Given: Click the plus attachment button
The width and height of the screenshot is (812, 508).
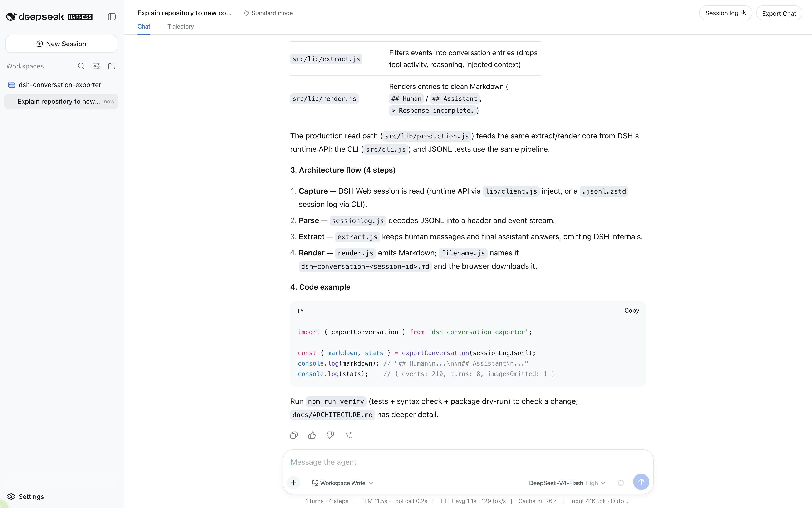Looking at the screenshot, I should [293, 483].
